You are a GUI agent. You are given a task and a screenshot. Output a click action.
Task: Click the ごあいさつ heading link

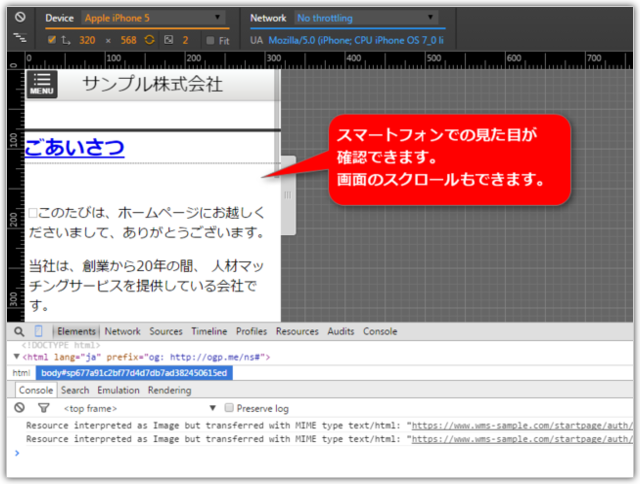pyautogui.click(x=74, y=148)
